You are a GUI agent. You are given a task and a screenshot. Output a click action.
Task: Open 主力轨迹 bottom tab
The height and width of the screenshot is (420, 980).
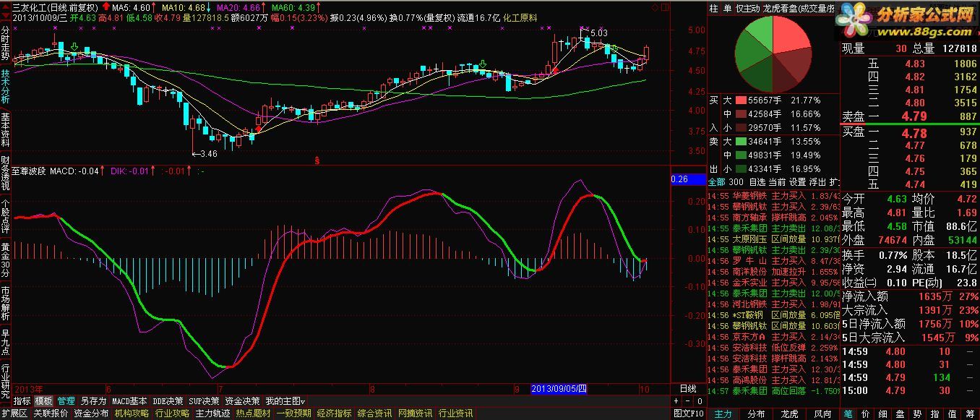pyautogui.click(x=212, y=413)
